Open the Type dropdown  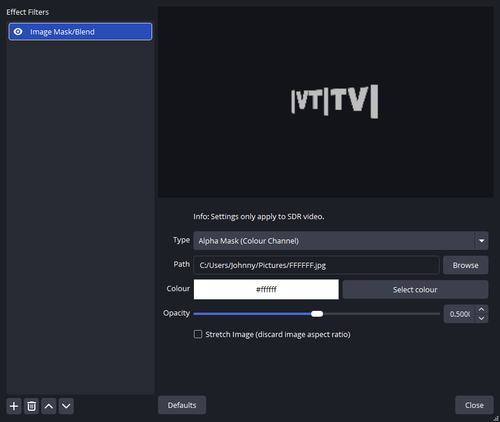pos(341,241)
